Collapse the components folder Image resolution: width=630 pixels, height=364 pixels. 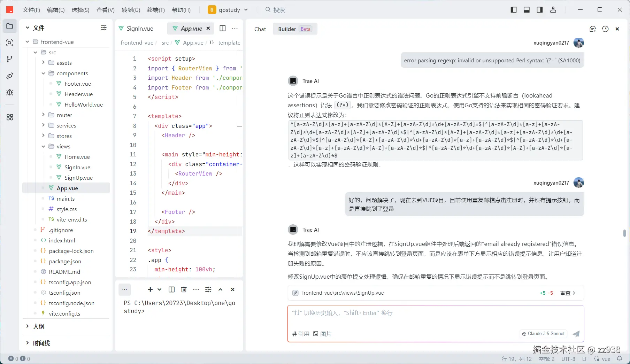click(x=43, y=73)
